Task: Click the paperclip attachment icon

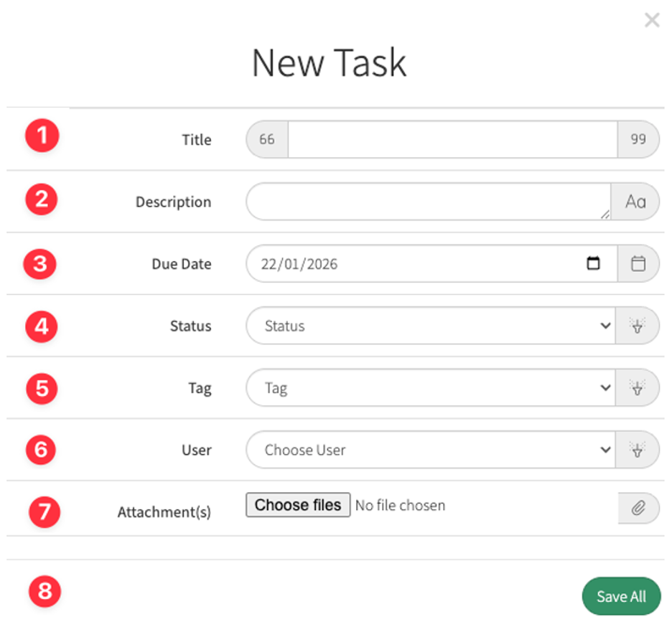Action: [x=638, y=508]
